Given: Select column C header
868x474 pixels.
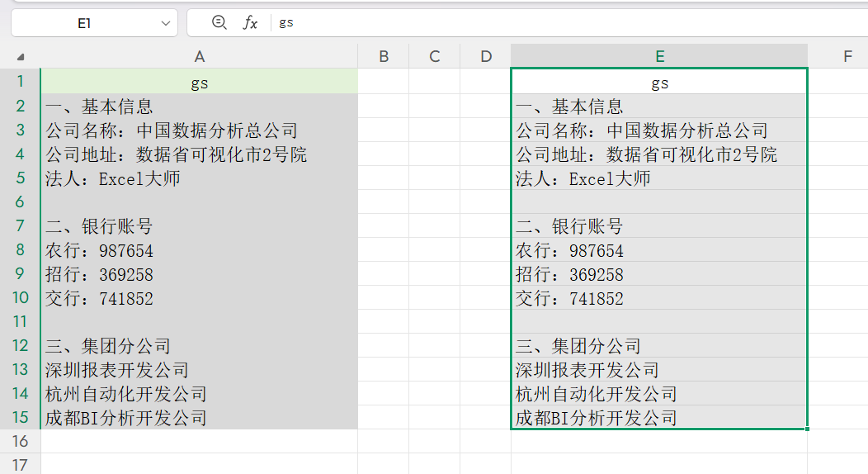Looking at the screenshot, I should [435, 56].
